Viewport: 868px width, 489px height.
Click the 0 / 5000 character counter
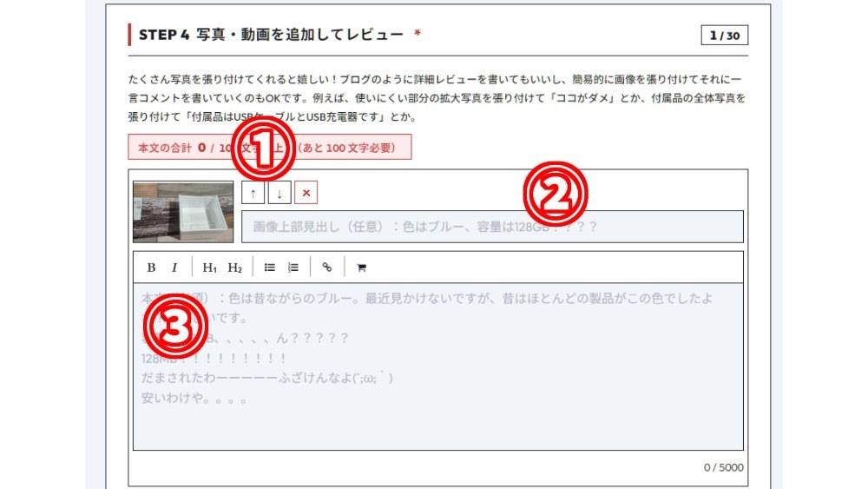pyautogui.click(x=724, y=467)
